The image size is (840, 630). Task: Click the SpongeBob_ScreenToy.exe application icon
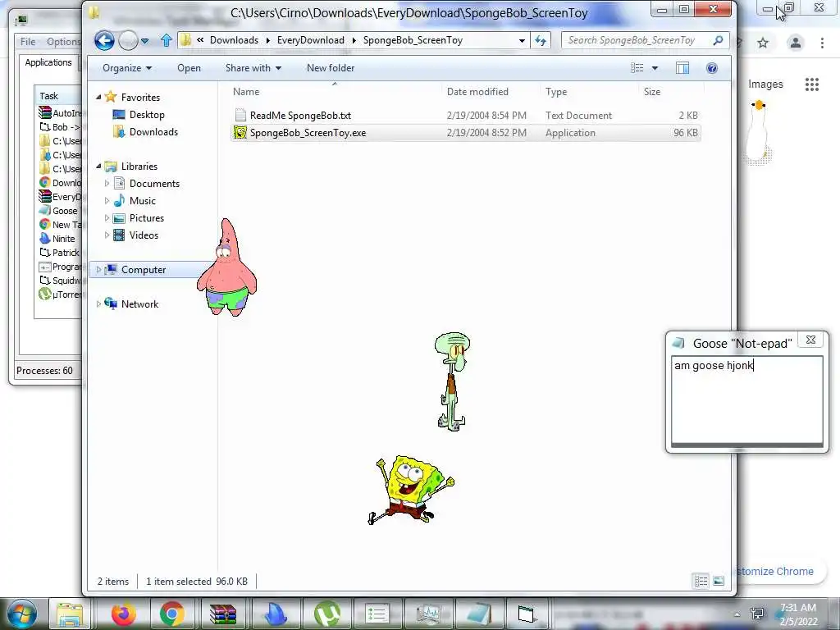pos(240,132)
